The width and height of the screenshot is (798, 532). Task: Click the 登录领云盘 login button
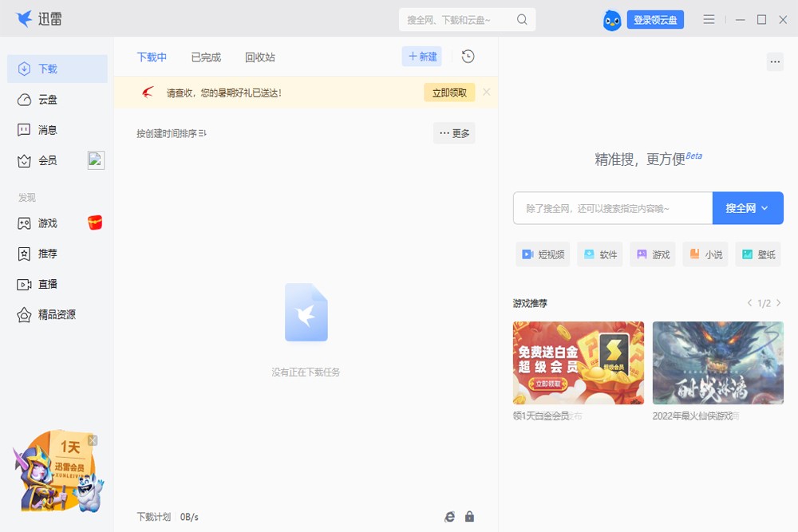[x=655, y=20]
